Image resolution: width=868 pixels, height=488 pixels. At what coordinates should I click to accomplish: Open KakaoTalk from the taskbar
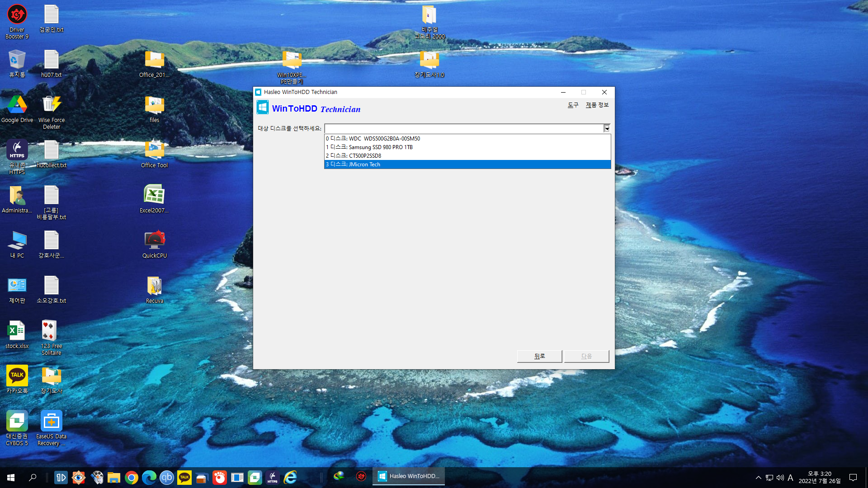pyautogui.click(x=184, y=477)
